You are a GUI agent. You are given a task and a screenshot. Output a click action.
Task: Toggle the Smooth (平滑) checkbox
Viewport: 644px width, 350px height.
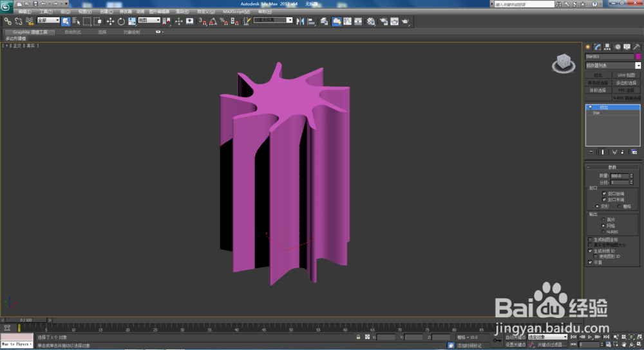click(x=590, y=262)
